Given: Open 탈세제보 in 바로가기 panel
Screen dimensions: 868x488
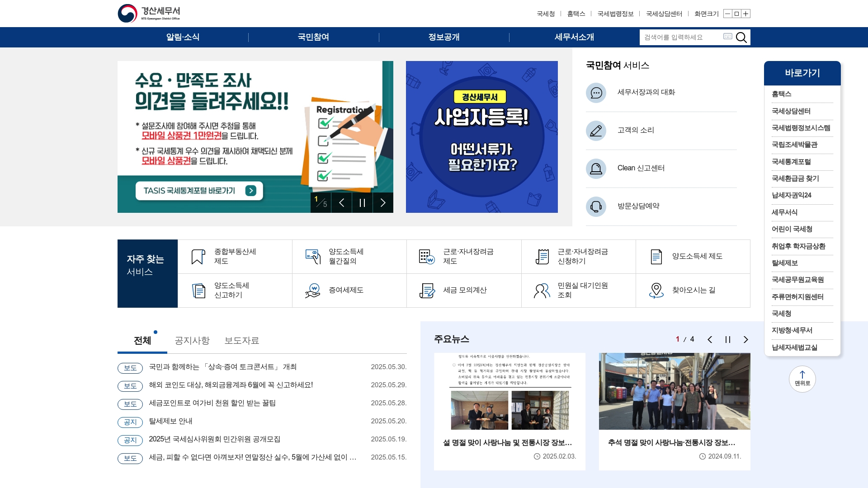Looking at the screenshot, I should point(784,263).
